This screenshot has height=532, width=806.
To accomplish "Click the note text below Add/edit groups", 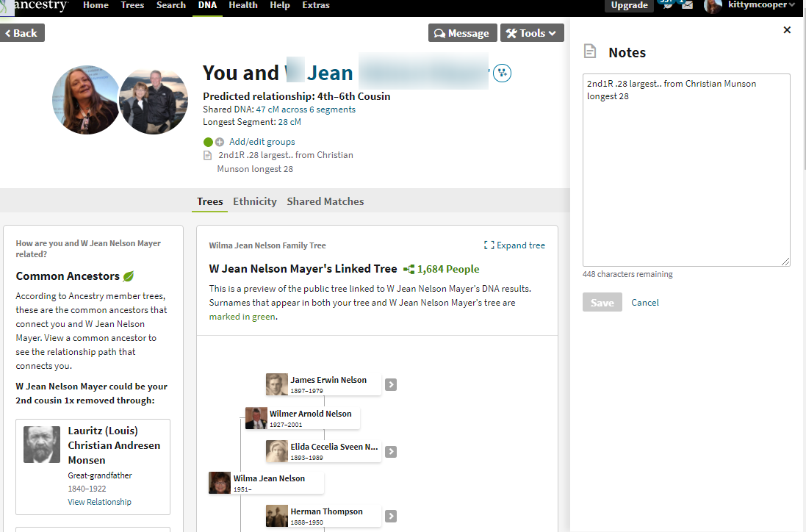I will pos(285,162).
